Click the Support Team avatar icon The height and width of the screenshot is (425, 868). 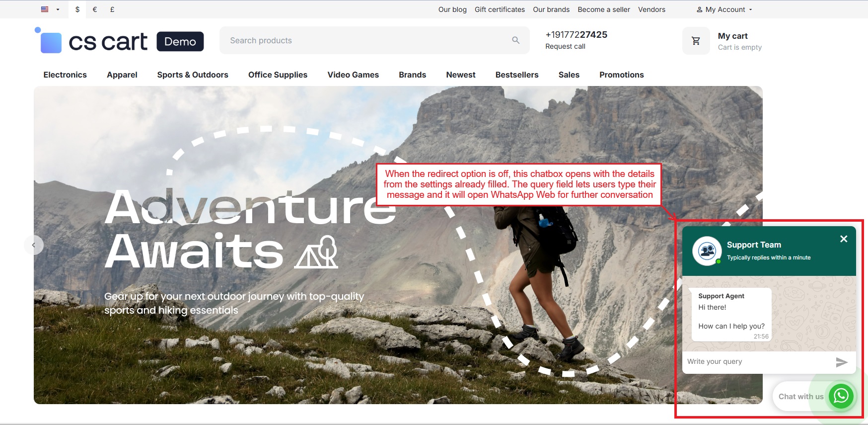[707, 251]
